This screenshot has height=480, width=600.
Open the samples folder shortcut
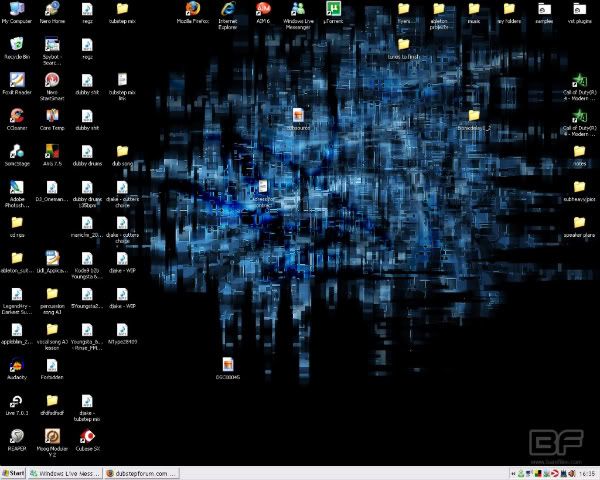(544, 13)
